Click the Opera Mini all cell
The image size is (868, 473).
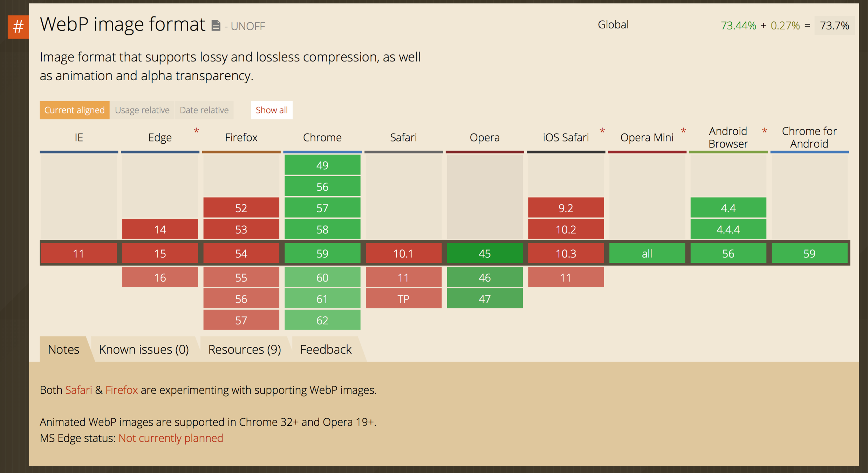tap(647, 253)
